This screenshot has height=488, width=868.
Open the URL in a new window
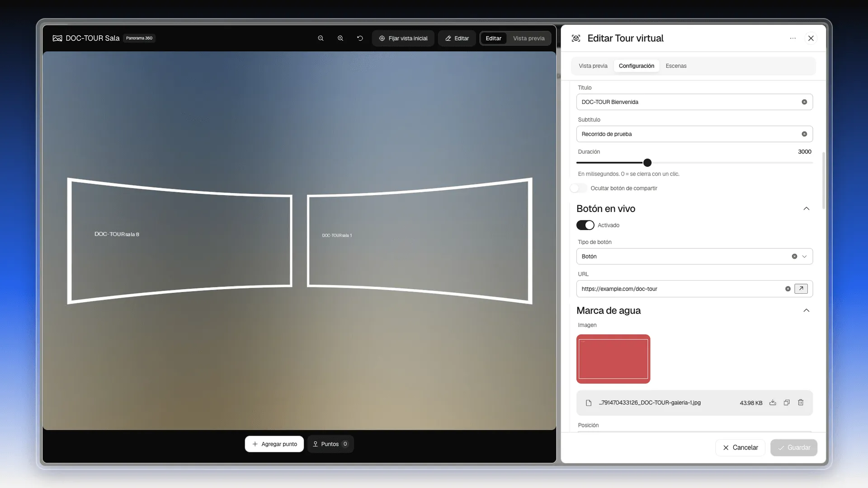click(801, 289)
